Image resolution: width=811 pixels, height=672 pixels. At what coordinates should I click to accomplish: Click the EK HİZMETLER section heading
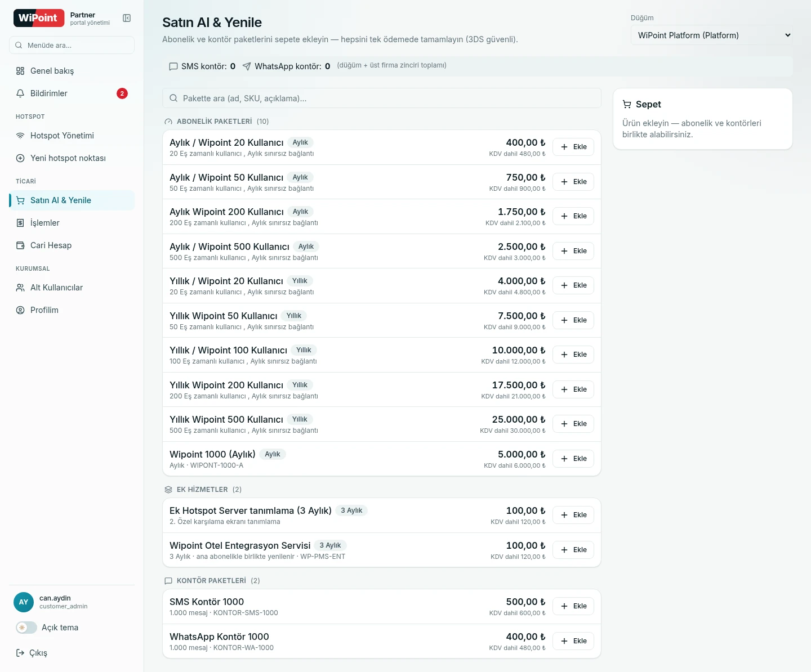click(202, 490)
